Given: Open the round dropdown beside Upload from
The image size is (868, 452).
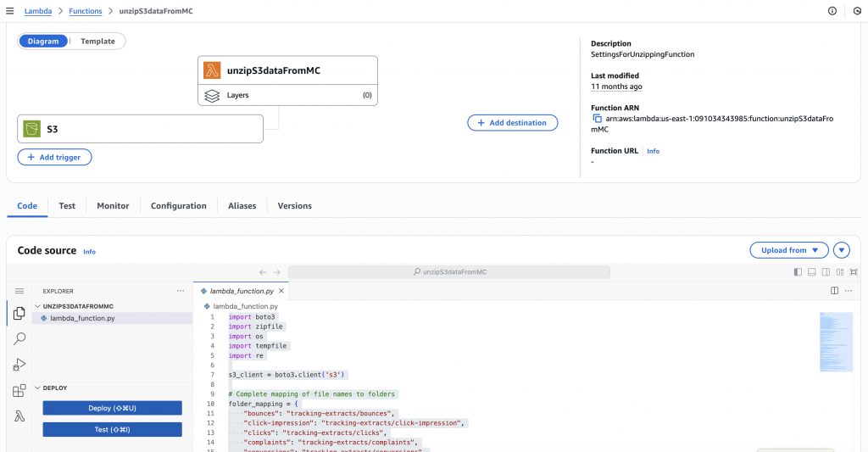Looking at the screenshot, I should click(842, 250).
